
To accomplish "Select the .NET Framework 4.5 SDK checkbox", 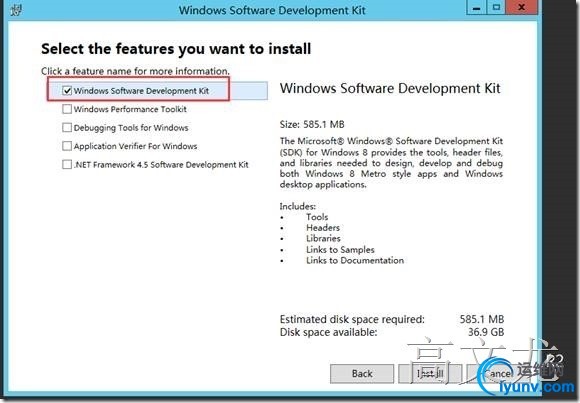I will (67, 164).
